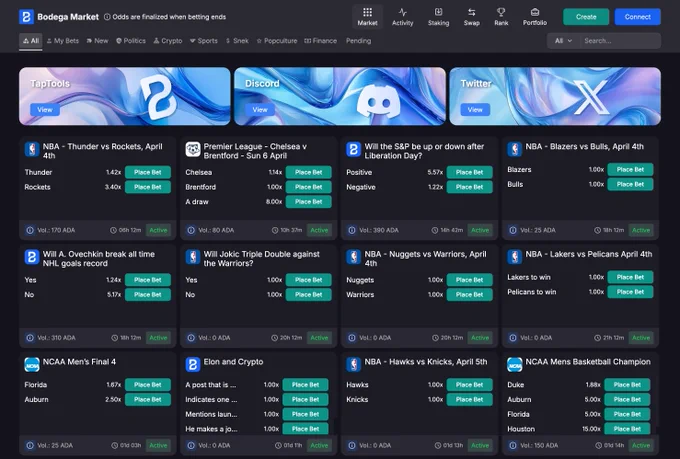This screenshot has width=680, height=459.
Task: Switch to the Popculture tab
Action: [x=277, y=41]
